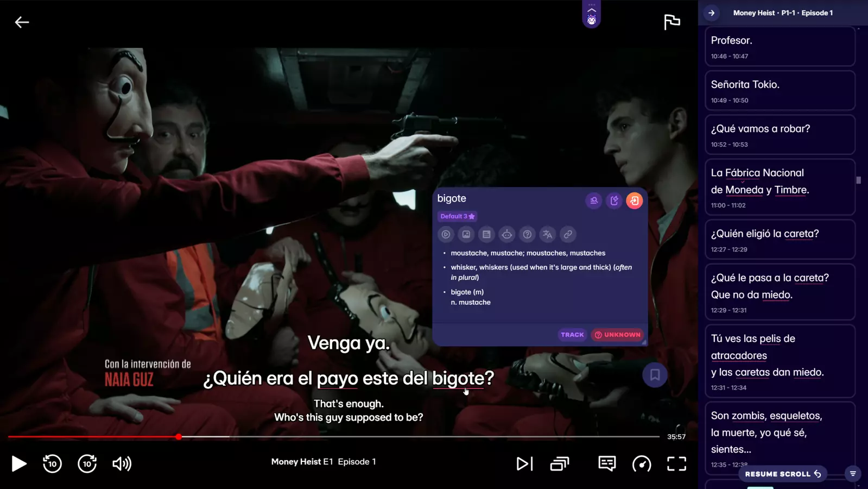The image size is (868, 489).
Task: Click the word 'pelis' in sidebar
Action: (770, 338)
